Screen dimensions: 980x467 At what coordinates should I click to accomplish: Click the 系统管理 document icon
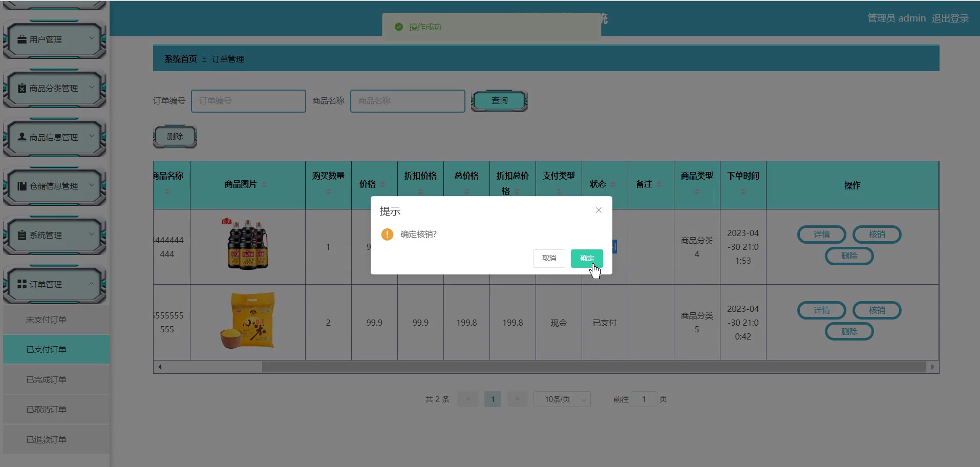click(x=22, y=235)
